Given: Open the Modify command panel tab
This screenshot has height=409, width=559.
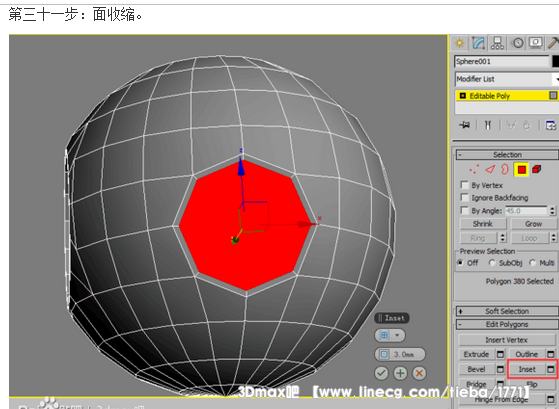Looking at the screenshot, I should pyautogui.click(x=479, y=43).
